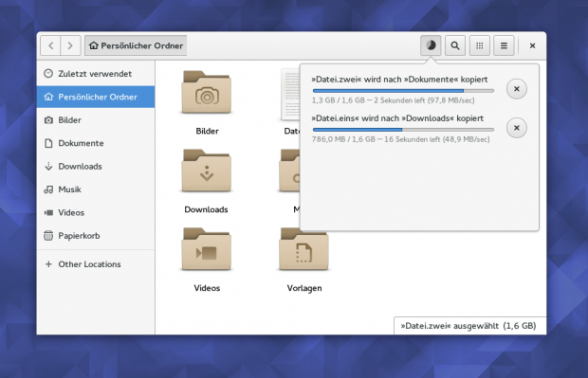
Task: Select the Bilder folder icon in the main view
Action: pos(207,92)
